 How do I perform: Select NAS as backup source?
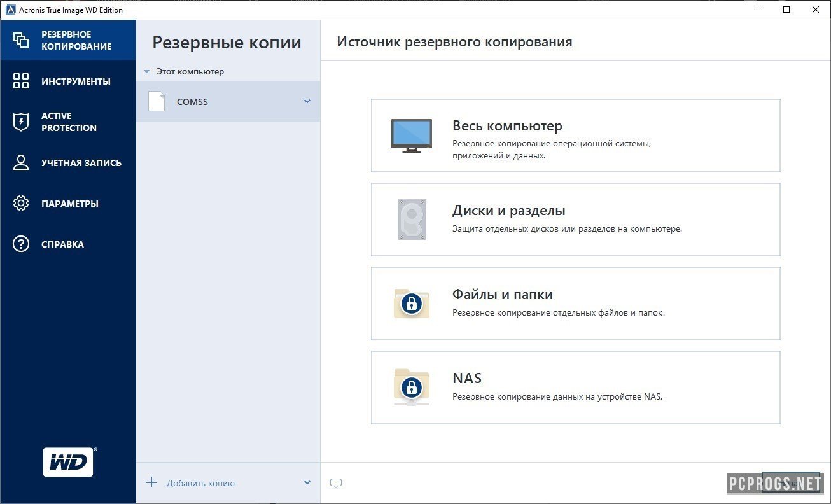[x=575, y=388]
